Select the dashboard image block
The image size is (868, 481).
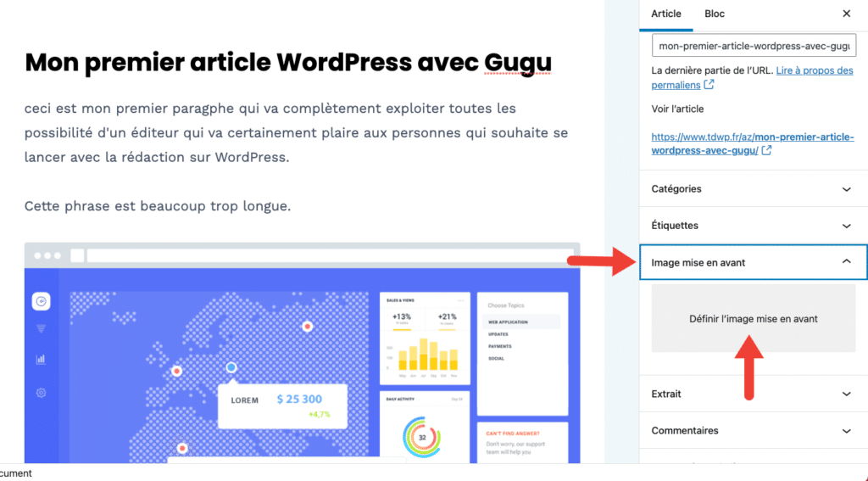[303, 353]
